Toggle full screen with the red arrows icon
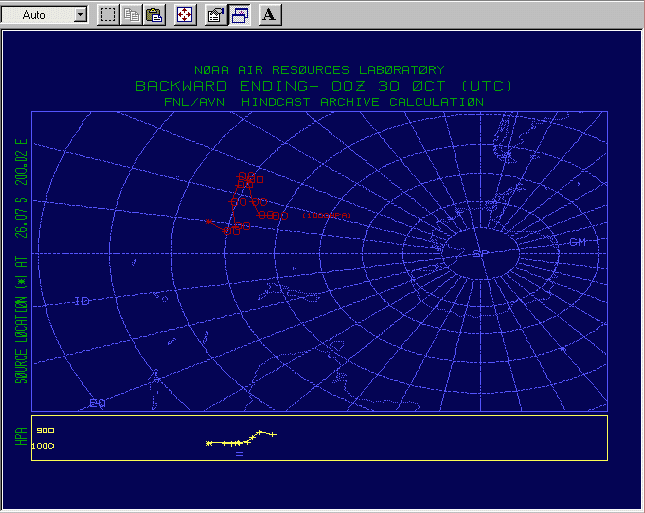Image resolution: width=645 pixels, height=513 pixels. pyautogui.click(x=185, y=15)
